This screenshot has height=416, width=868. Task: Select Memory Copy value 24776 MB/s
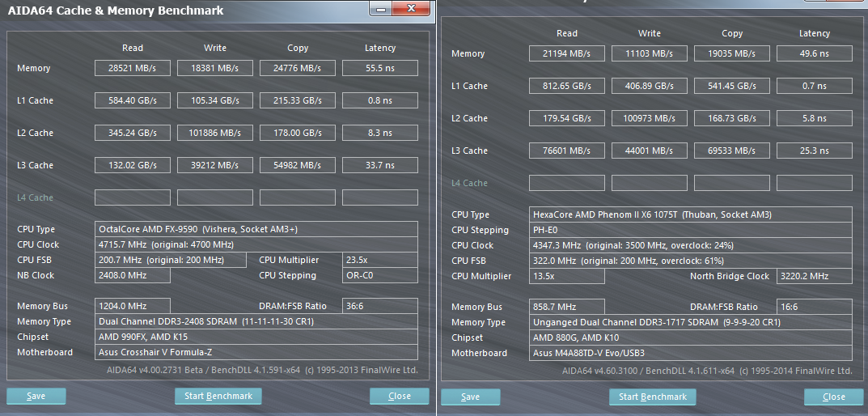(297, 68)
